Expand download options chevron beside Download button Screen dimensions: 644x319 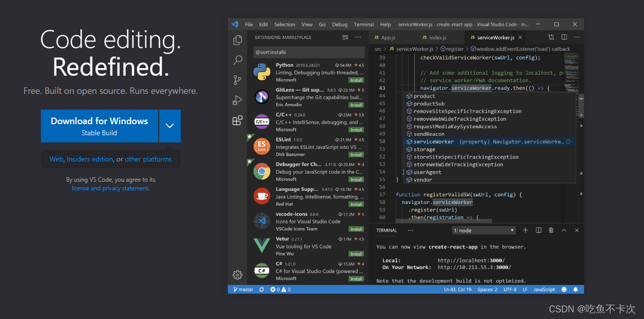[170, 126]
